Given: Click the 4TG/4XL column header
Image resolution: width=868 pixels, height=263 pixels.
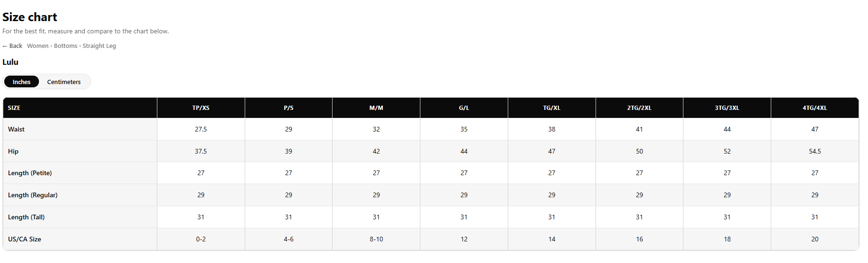Looking at the screenshot, I should coord(815,108).
